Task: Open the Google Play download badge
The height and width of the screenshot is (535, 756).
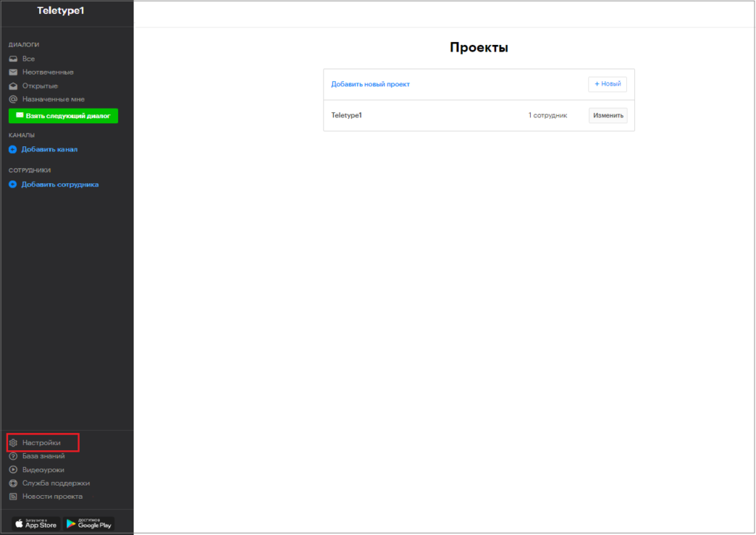Action: pos(89,523)
